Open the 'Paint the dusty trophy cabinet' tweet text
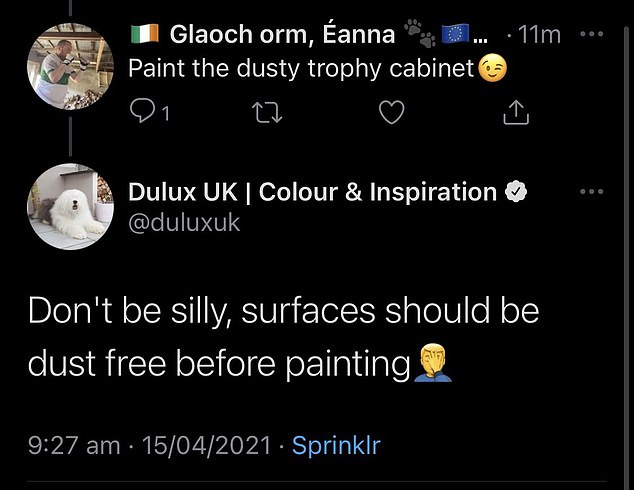634x490 pixels. tap(301, 68)
